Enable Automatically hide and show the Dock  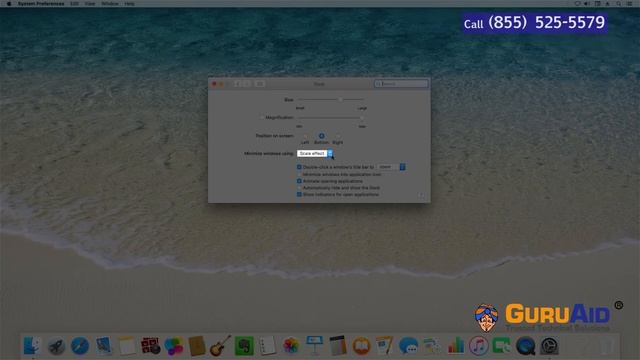pos(299,188)
